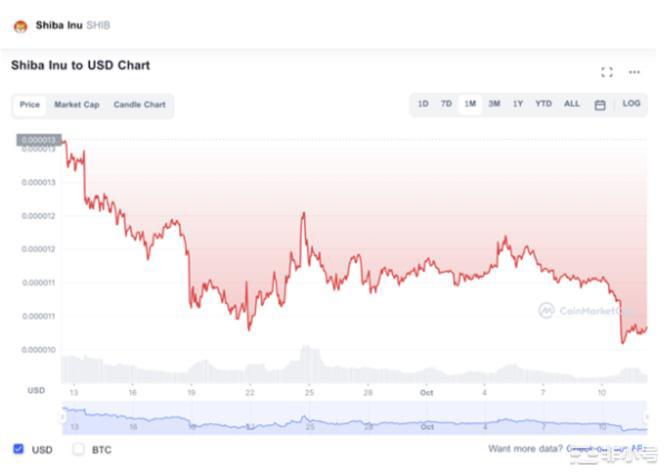Switch to the Market Cap tab
666x473 pixels.
click(x=77, y=105)
